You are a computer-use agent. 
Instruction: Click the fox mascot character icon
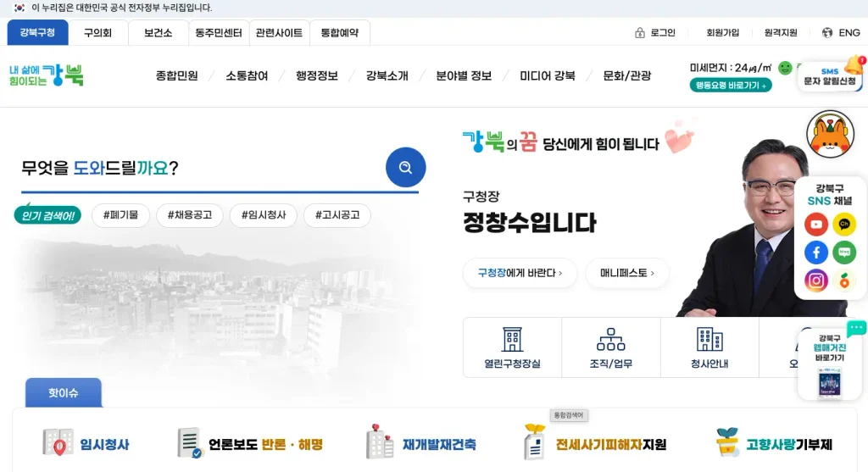pyautogui.click(x=830, y=134)
